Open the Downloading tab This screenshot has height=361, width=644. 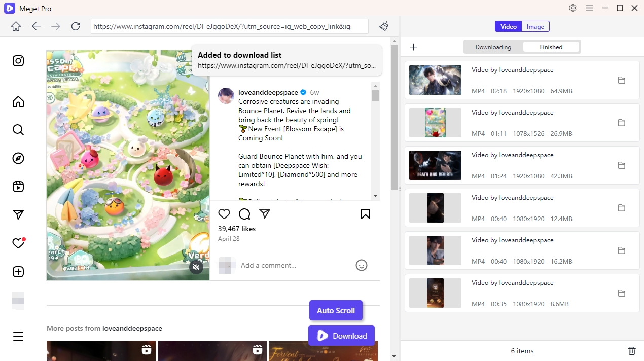click(x=493, y=47)
